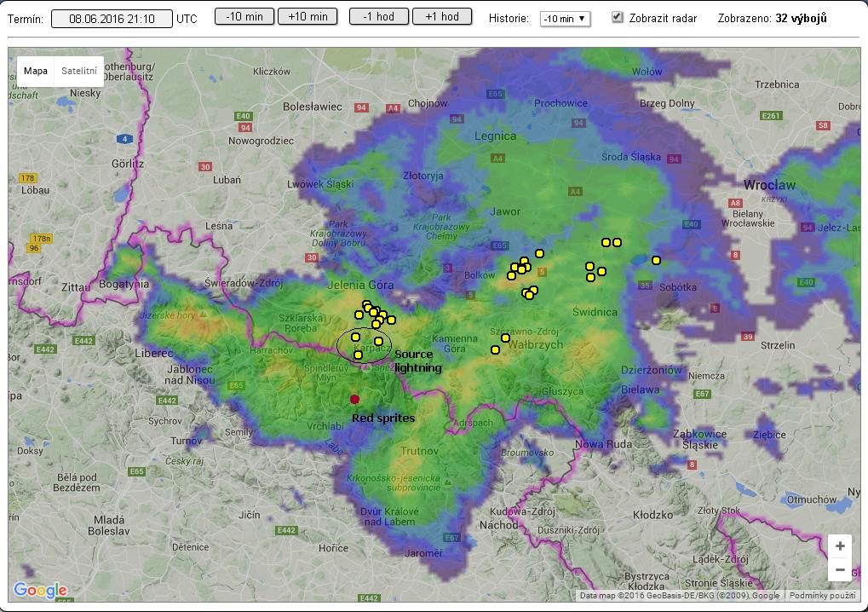Click the Zittau town label
The width and height of the screenshot is (868, 612).
[76, 287]
